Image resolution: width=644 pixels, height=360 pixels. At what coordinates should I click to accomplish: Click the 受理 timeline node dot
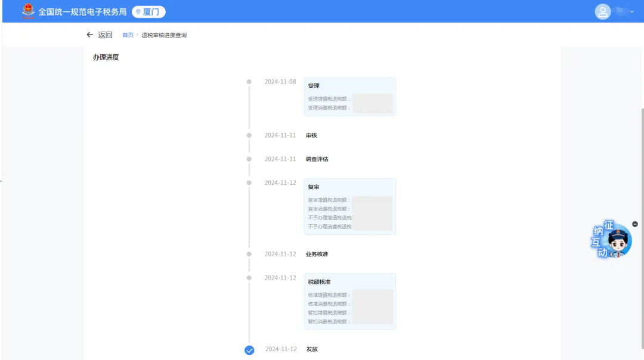(x=249, y=82)
